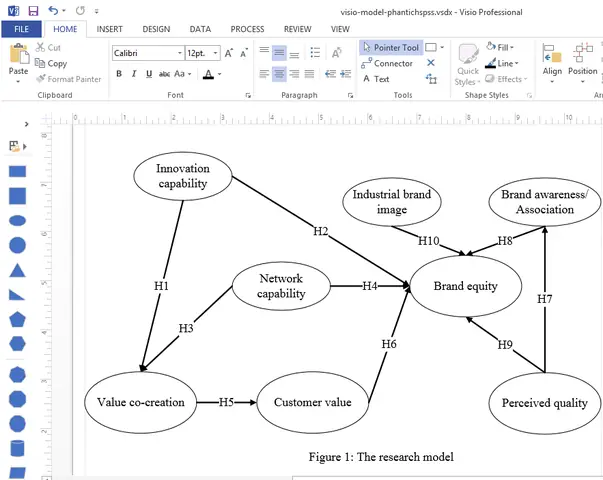
Task: Click the Paste clipboard icon
Action: [x=18, y=54]
